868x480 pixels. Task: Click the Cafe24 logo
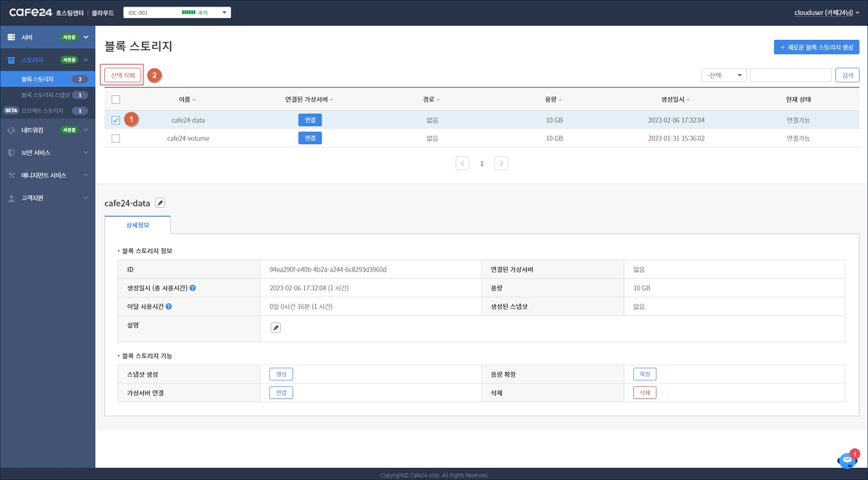point(31,12)
